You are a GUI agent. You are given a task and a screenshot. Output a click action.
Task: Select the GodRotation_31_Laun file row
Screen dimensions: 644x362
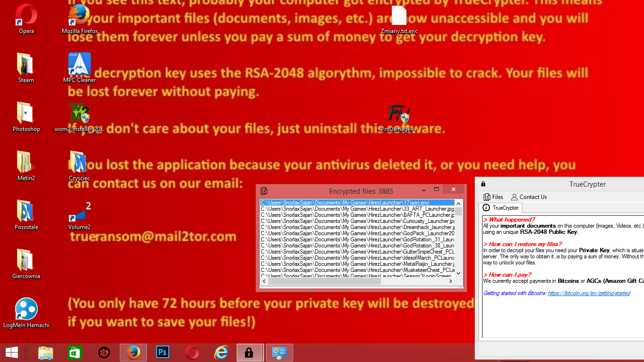pos(357,239)
